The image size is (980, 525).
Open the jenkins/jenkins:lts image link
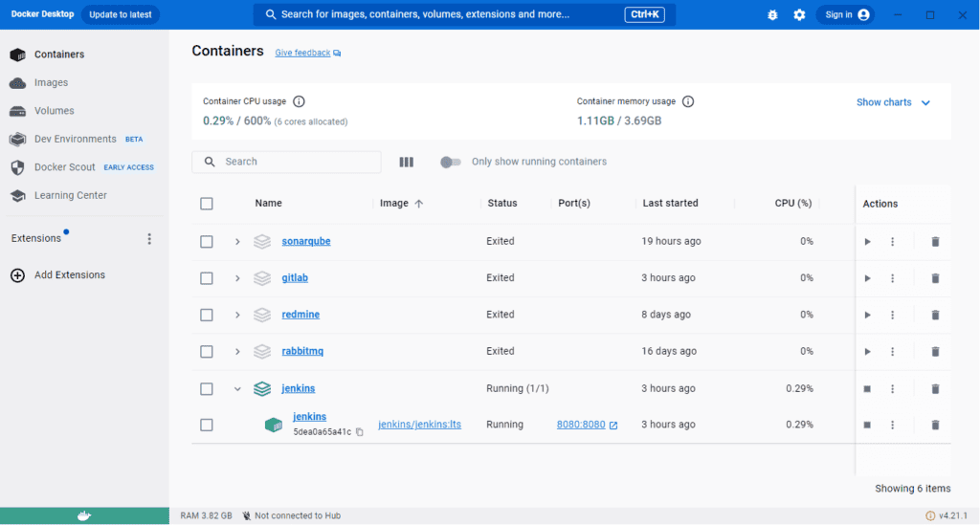pyautogui.click(x=419, y=425)
